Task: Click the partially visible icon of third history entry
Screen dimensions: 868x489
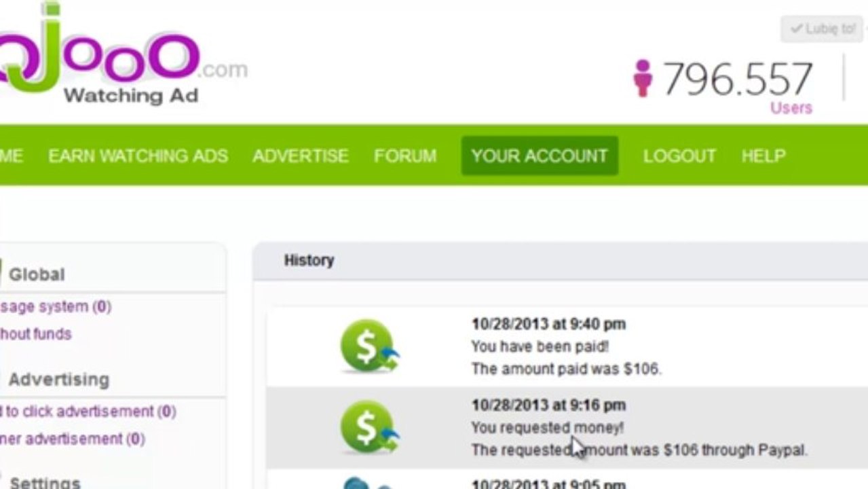Action: (366, 483)
